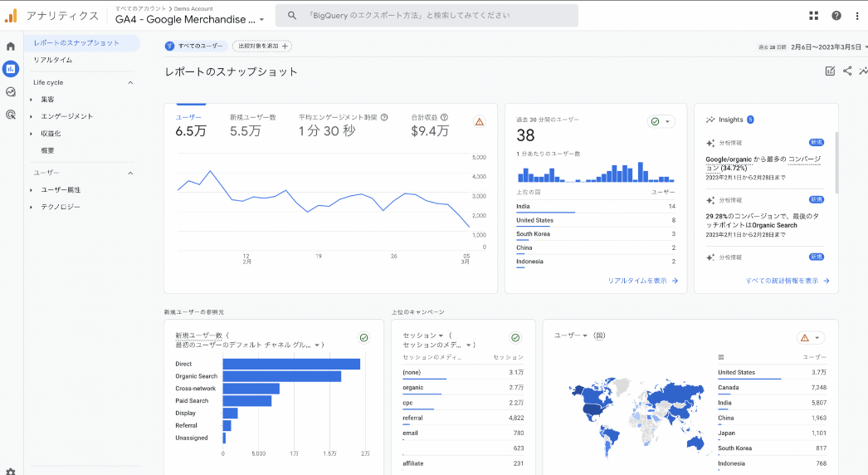
Task: Select レポートのスナップショット in sidebar
Action: click(x=82, y=42)
